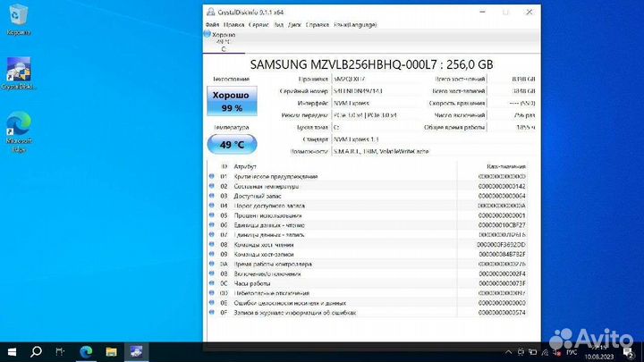
Task: Click the SAMSUNG MZVLB256HBHQ-000L7 disk title
Action: (x=372, y=64)
